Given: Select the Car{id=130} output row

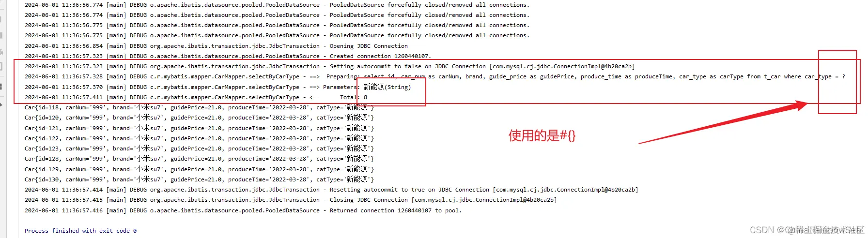Looking at the screenshot, I should click(x=200, y=179).
